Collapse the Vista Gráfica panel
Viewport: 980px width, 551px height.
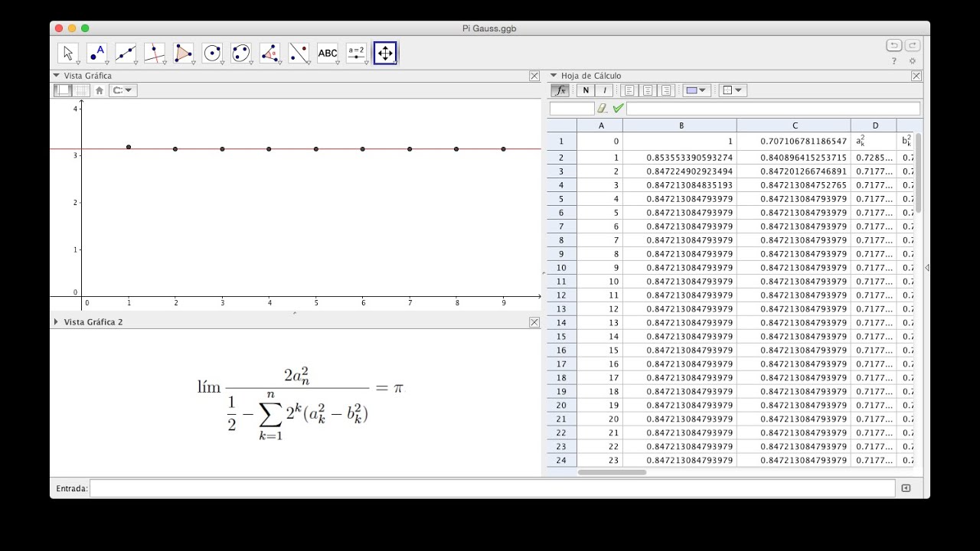(x=56, y=76)
